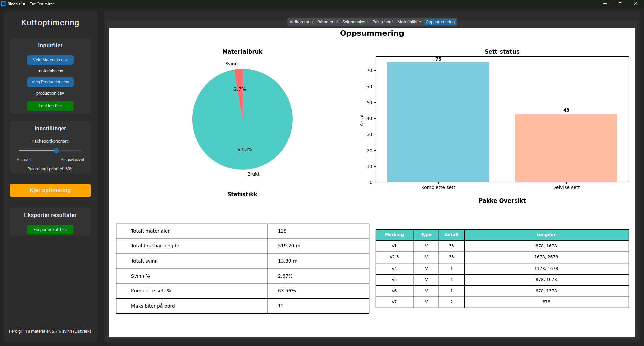Image resolution: width=644 pixels, height=346 pixels.
Task: Minimize the Cut Optimizer window
Action: pos(605,4)
